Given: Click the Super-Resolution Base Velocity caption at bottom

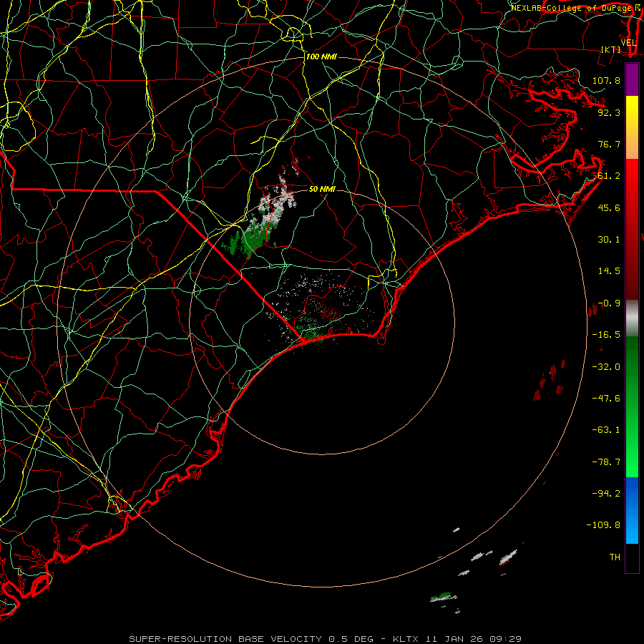Looking at the screenshot, I should tap(326, 639).
